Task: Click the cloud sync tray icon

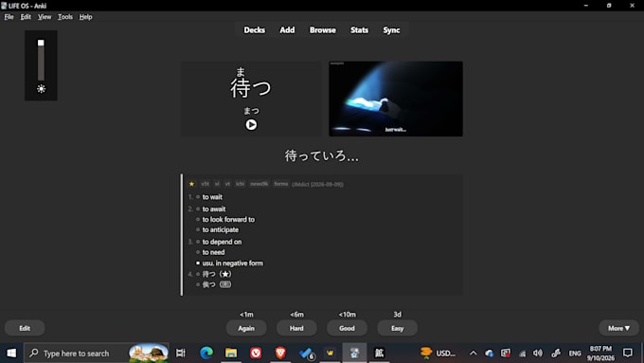Action: (489, 353)
